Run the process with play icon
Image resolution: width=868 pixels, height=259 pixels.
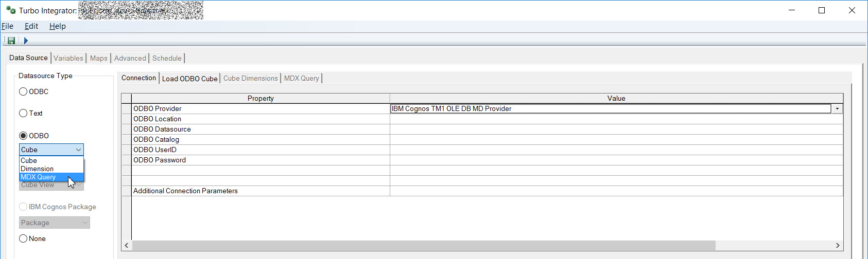26,41
